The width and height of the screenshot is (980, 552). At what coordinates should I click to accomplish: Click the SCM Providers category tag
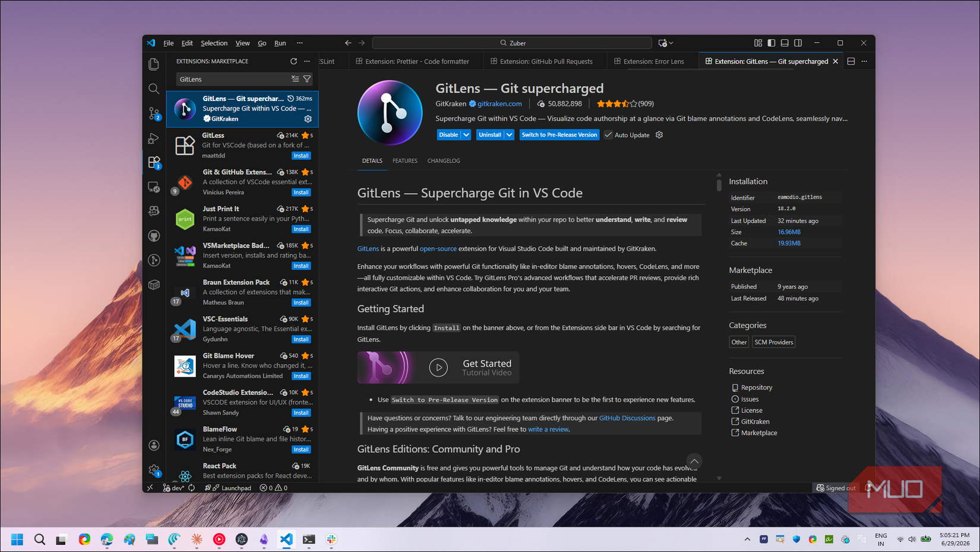coord(773,342)
